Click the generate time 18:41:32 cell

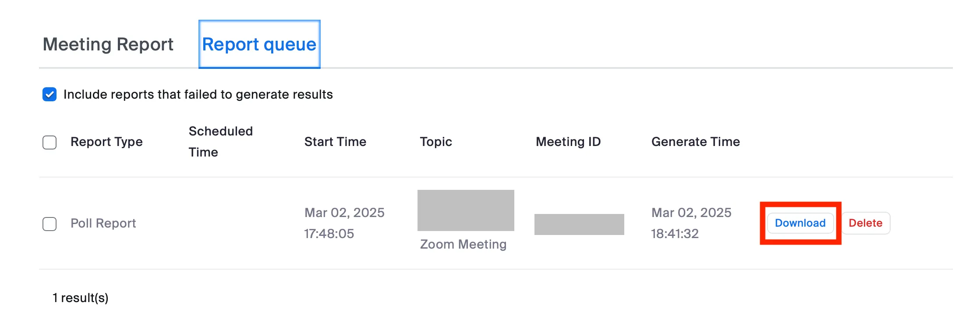(x=691, y=223)
